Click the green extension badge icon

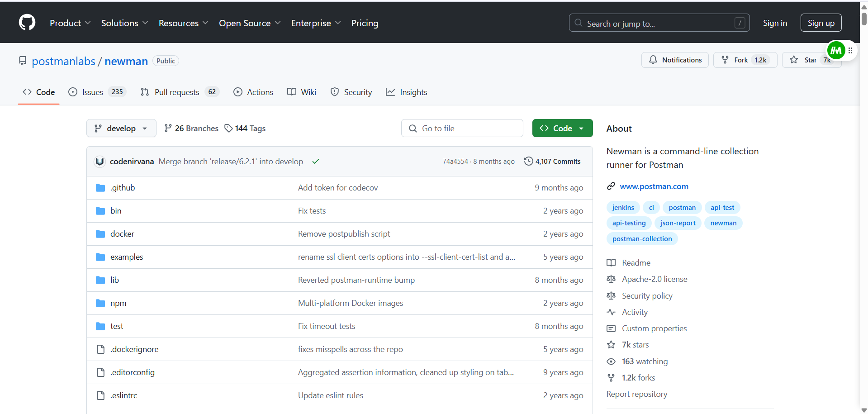pyautogui.click(x=836, y=50)
